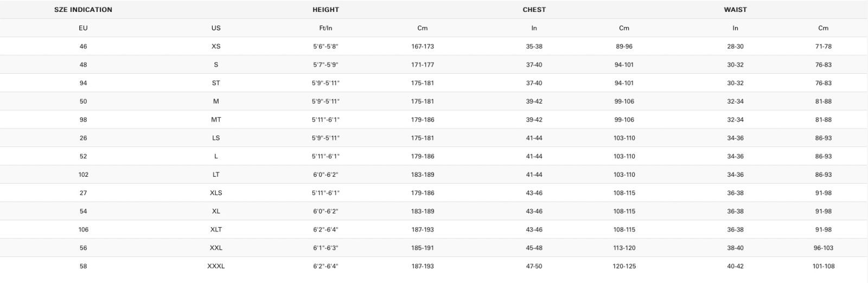Viewport: 868px width, 283px height.
Task: Select the LS size row label
Action: pos(216,138)
